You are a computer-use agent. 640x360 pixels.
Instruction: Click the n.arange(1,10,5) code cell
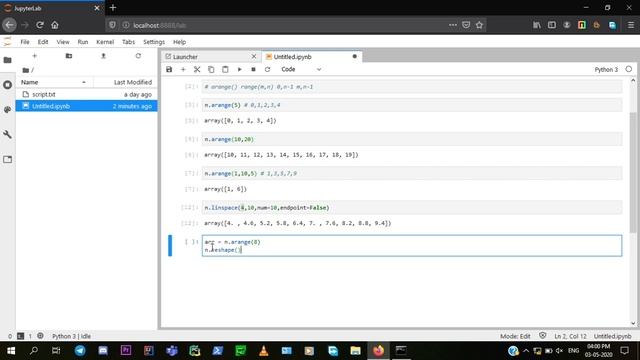[412, 173]
